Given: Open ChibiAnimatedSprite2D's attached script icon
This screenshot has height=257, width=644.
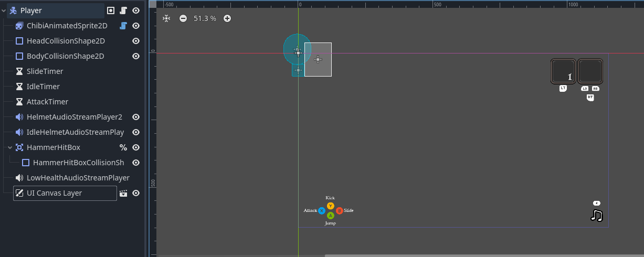Looking at the screenshot, I should click(123, 26).
